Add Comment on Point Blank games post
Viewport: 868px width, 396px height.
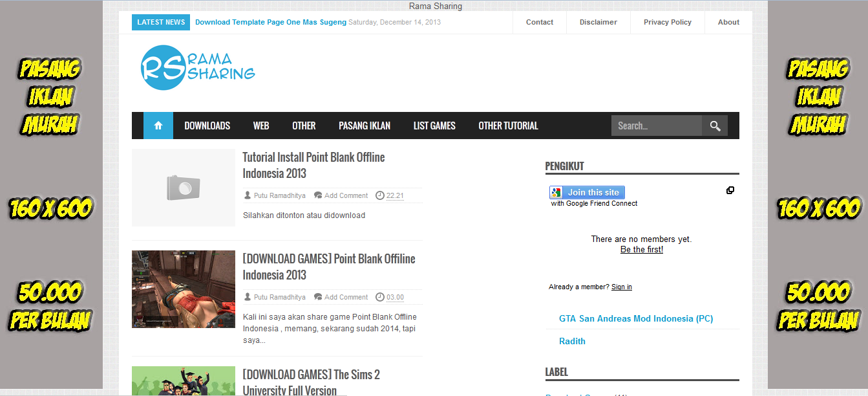[346, 297]
